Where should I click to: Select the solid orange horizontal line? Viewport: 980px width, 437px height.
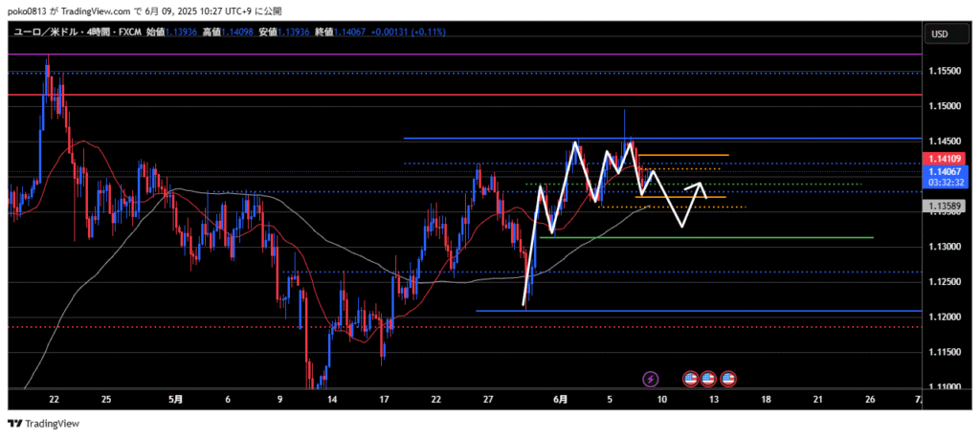684,155
